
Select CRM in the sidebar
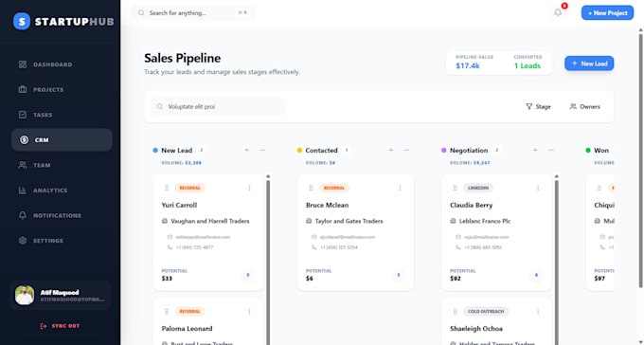[62, 140]
